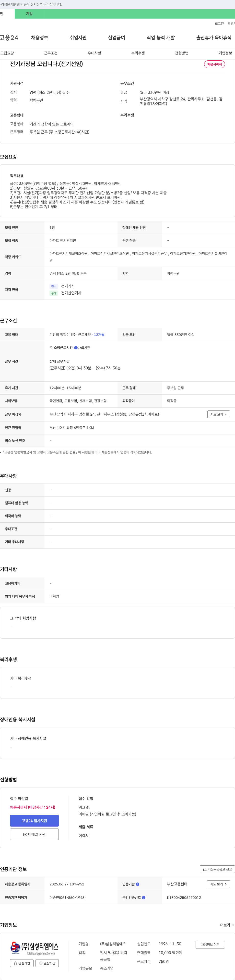Jump to 전형방법 section tab
The width and height of the screenshot is (235, 980).
pos(182,53)
